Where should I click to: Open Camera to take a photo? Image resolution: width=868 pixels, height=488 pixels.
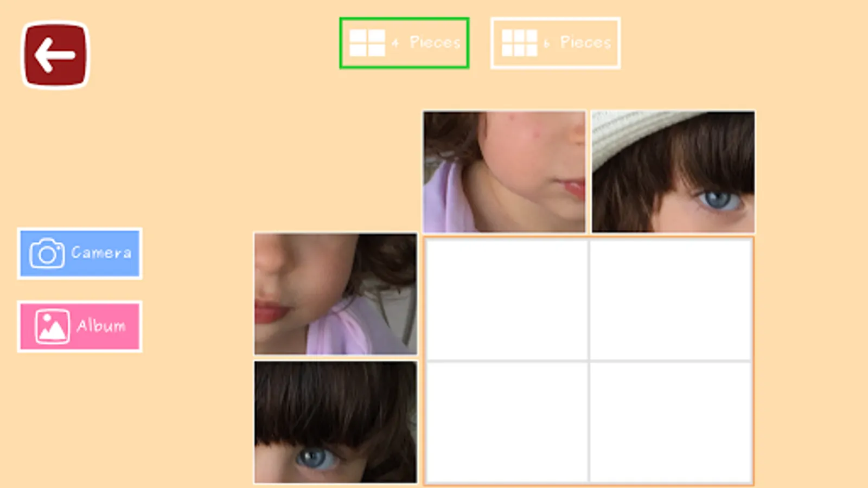pos(80,253)
